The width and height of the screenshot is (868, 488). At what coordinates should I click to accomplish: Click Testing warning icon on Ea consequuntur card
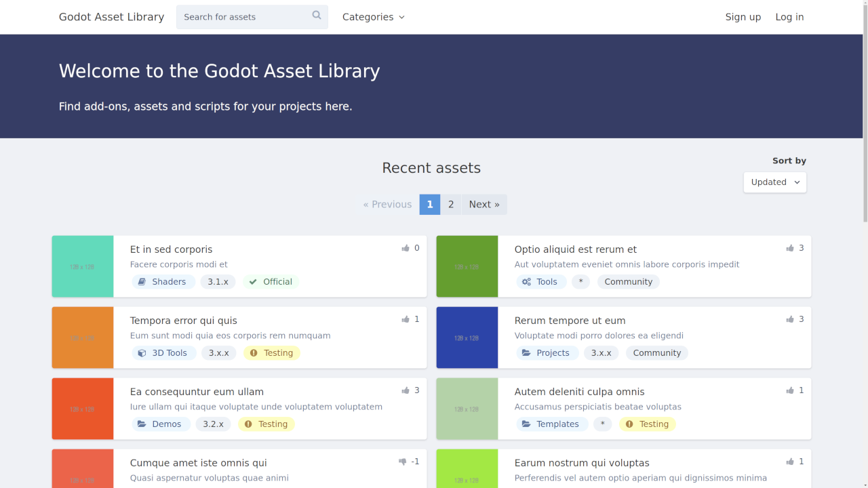[x=248, y=424]
